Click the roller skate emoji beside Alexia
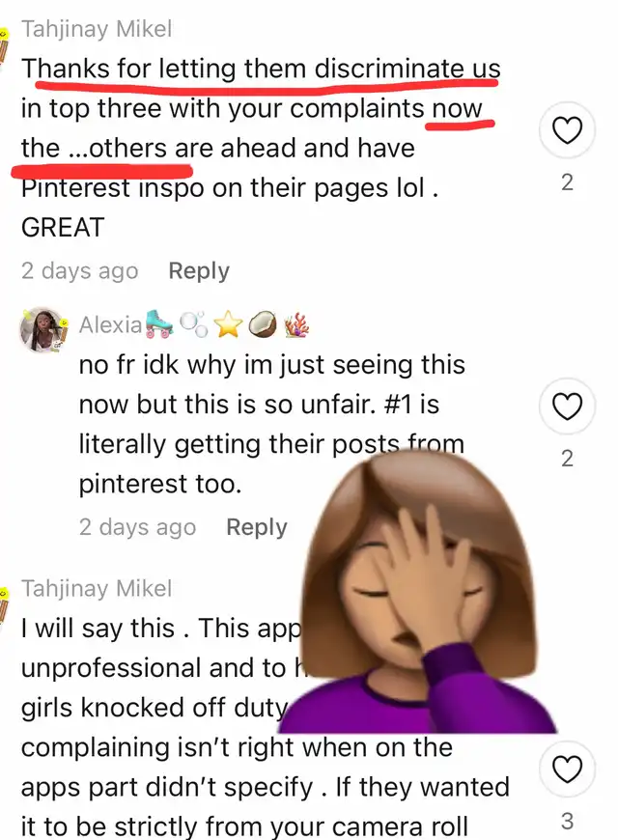The height and width of the screenshot is (840, 618). [159, 324]
